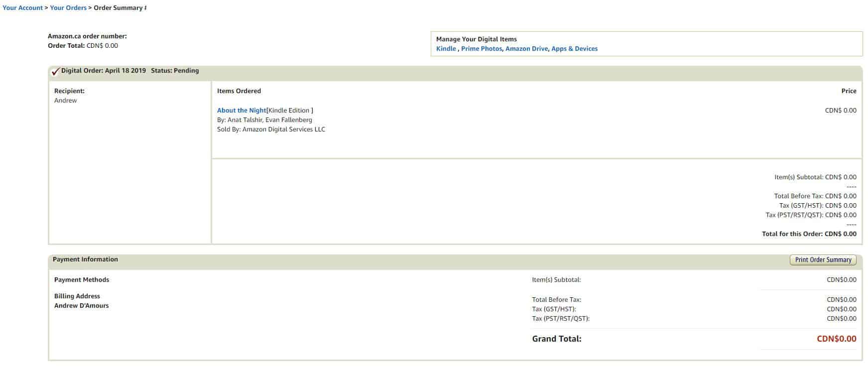Open Amazon Drive link
Screen dimensions: 868x369
pos(526,49)
